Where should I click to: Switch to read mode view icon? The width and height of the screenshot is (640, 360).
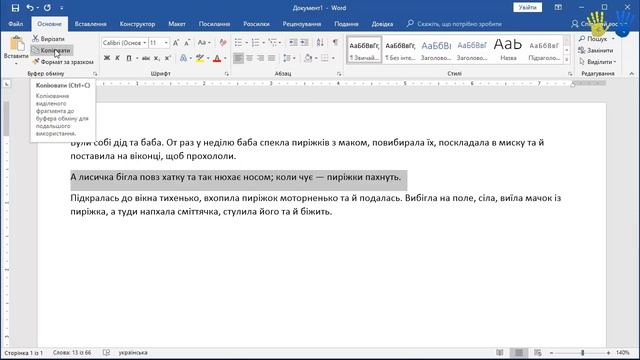[x=500, y=353]
